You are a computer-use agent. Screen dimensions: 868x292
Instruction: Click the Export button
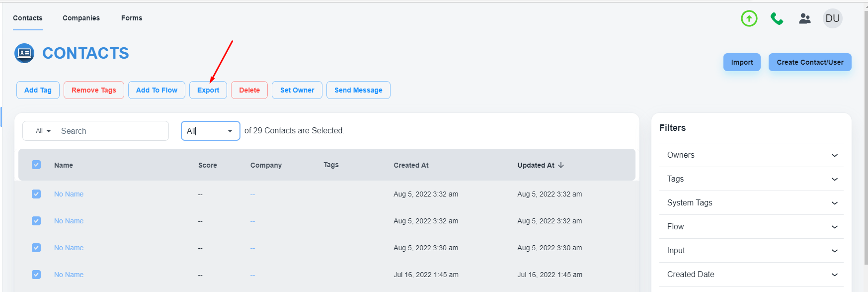point(208,90)
